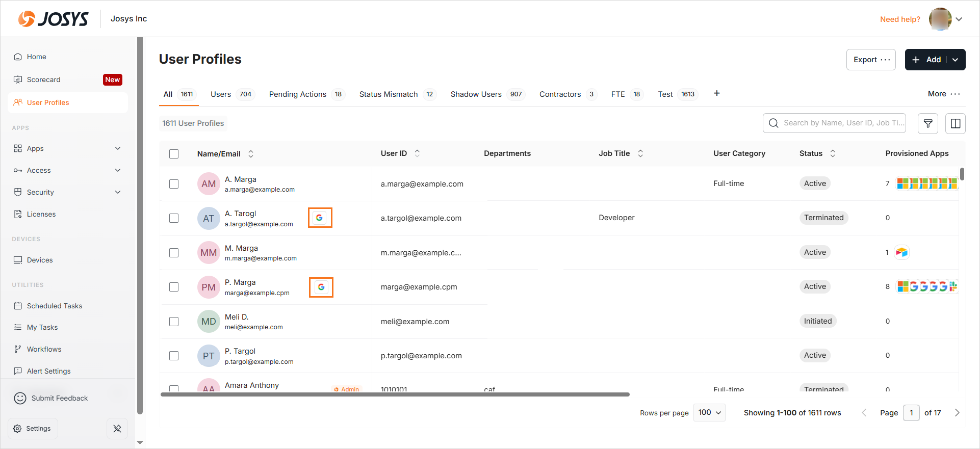Click Google icon next to P. Marga
Image resolution: width=980 pixels, height=449 pixels.
[x=321, y=287]
